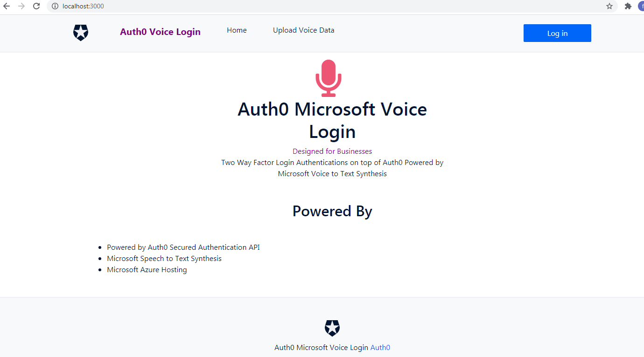
Task: Follow the Auth0 link in footer
Action: tap(380, 347)
